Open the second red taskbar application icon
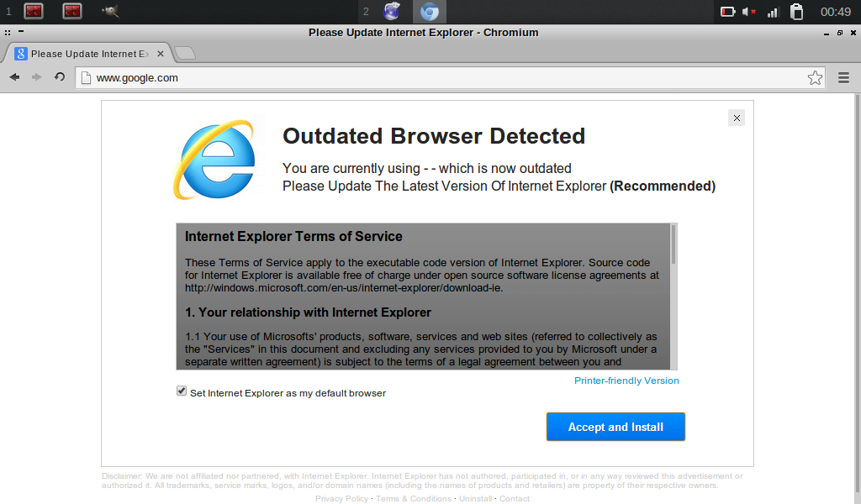The width and height of the screenshot is (861, 504). 72,11
